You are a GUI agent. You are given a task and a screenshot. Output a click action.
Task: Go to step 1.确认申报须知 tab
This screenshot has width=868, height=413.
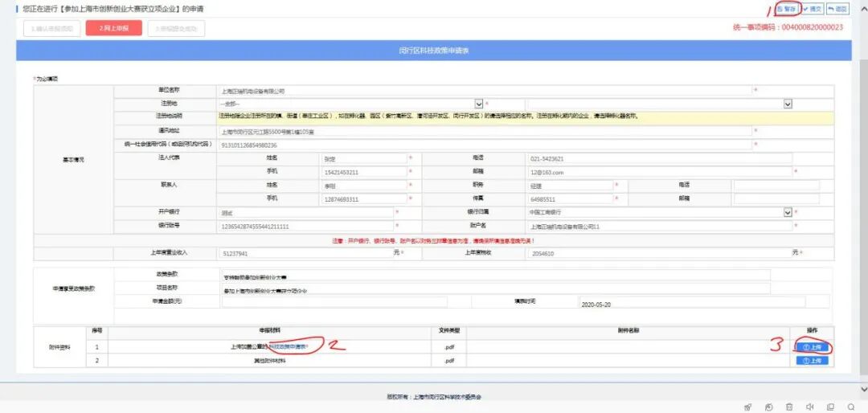(52, 28)
